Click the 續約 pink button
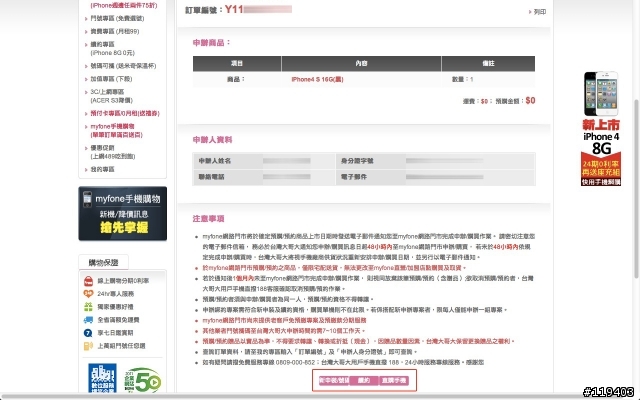 364,380
